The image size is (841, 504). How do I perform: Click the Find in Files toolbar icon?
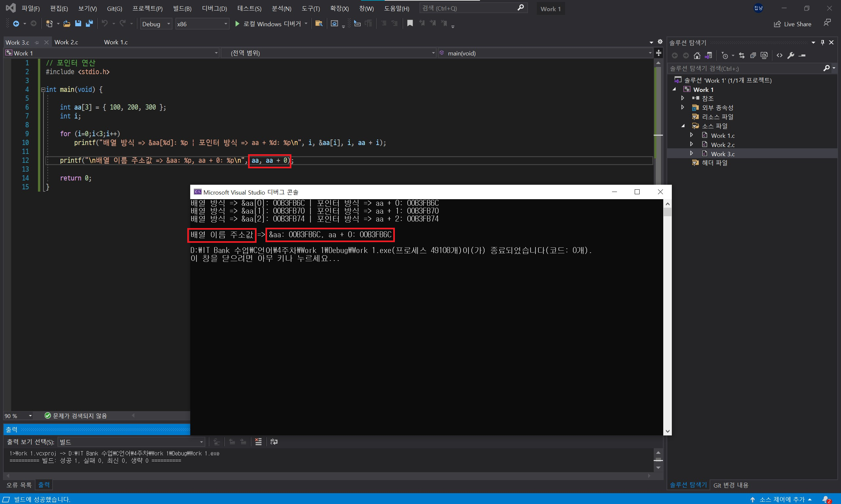pos(319,24)
